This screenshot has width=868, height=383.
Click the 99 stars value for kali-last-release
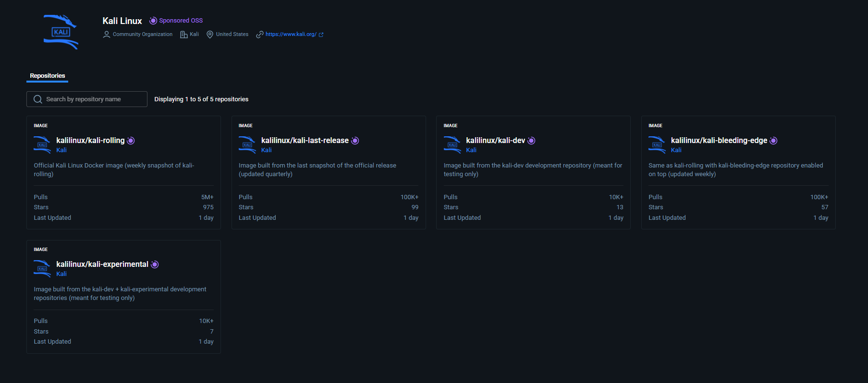(x=415, y=207)
